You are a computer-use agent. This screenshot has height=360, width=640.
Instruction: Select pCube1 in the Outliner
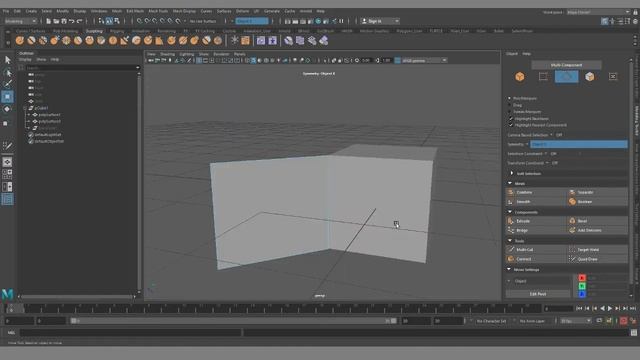coord(42,108)
